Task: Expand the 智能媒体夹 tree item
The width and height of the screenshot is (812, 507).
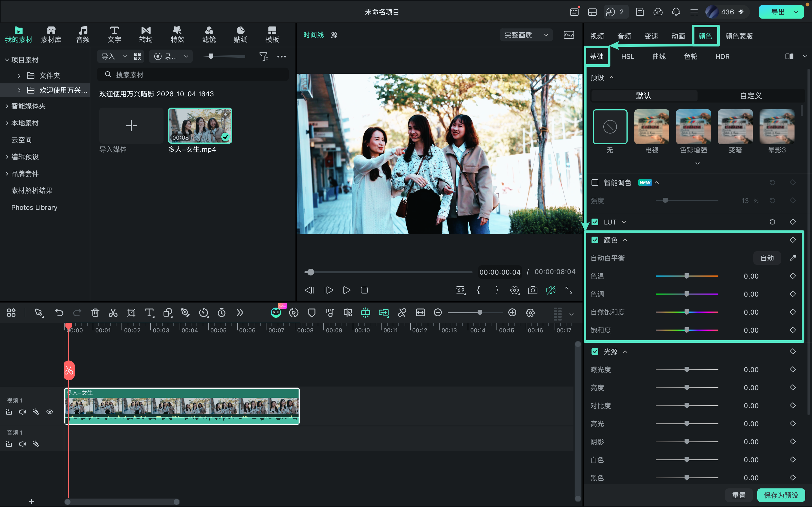Action: coord(7,106)
